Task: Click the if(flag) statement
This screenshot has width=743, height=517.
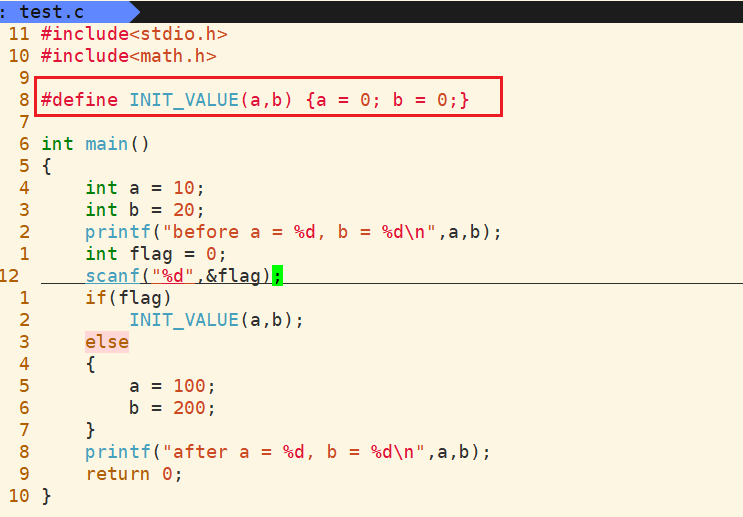Action: (x=128, y=298)
